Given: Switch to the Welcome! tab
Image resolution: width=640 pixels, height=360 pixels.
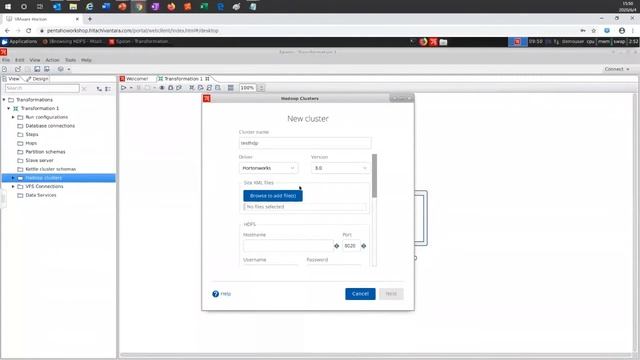Looking at the screenshot, I should pyautogui.click(x=134, y=79).
